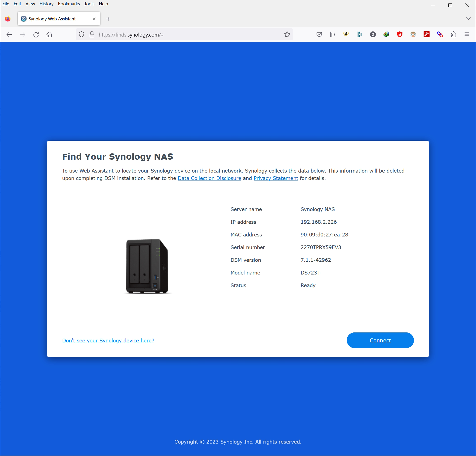This screenshot has width=476, height=456.
Task: Open the Extensions puzzle-piece icon
Action: pyautogui.click(x=453, y=35)
